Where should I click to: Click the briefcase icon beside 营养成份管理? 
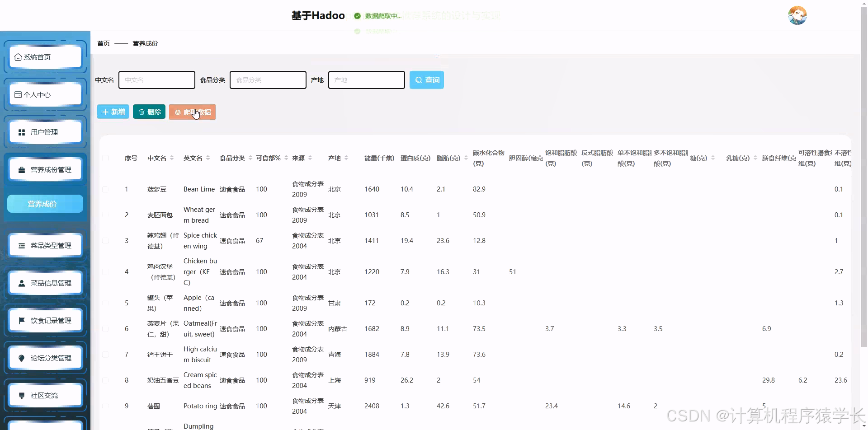coord(21,170)
